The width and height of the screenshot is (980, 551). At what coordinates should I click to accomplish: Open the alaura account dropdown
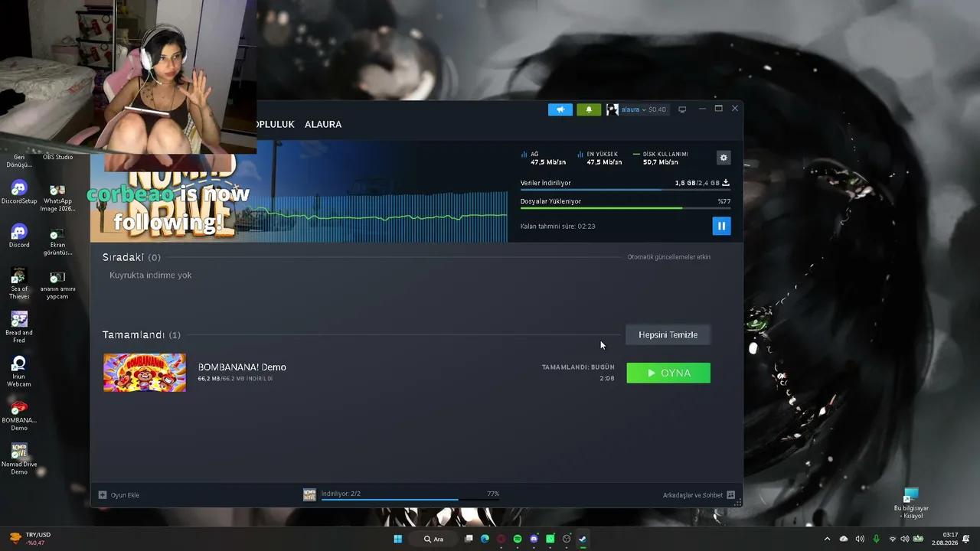pyautogui.click(x=636, y=109)
